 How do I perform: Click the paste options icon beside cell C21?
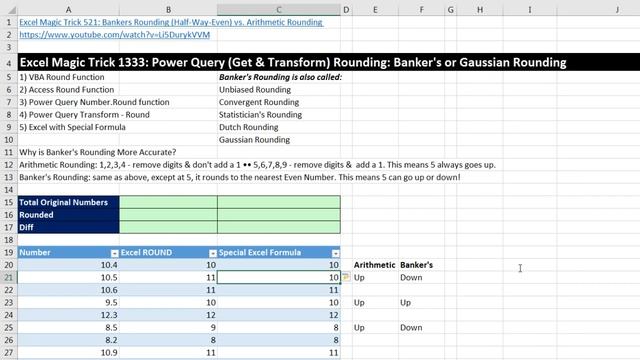point(346,277)
